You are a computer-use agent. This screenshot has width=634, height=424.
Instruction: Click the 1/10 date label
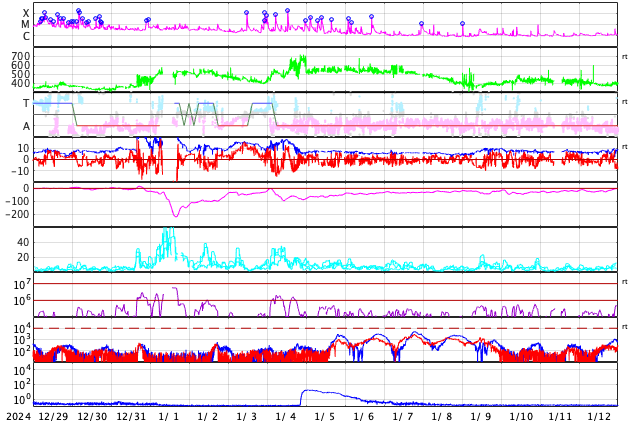pos(522,416)
